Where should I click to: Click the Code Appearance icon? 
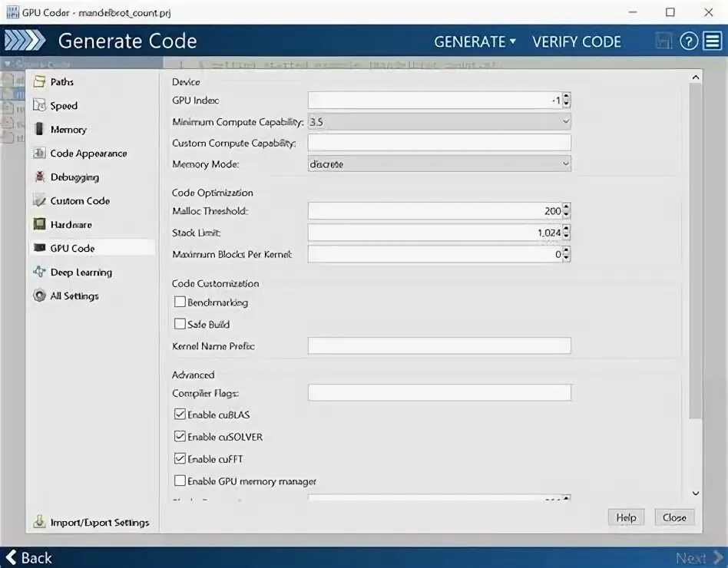(39, 154)
